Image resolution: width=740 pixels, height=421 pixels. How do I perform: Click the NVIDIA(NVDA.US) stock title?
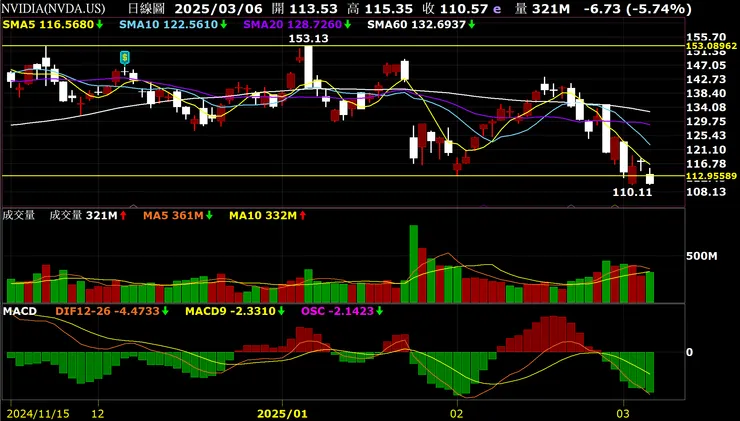point(53,8)
